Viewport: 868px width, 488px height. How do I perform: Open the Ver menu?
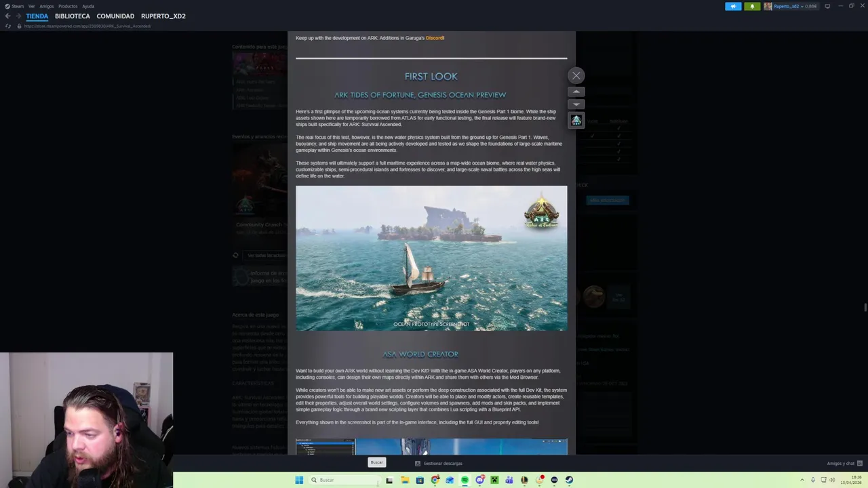(31, 6)
